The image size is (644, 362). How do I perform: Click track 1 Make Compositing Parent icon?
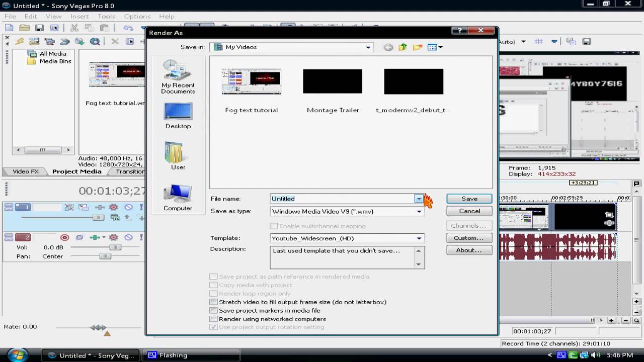click(127, 218)
